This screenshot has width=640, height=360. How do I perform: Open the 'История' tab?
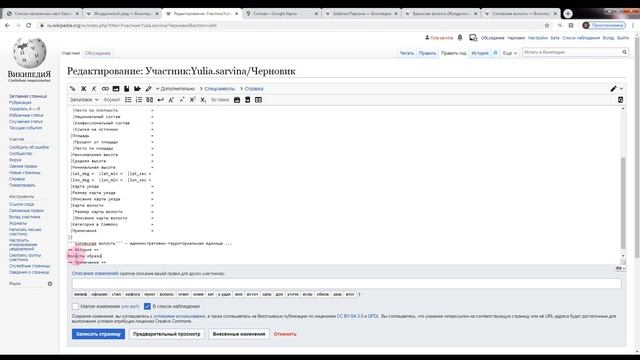pyautogui.click(x=480, y=53)
